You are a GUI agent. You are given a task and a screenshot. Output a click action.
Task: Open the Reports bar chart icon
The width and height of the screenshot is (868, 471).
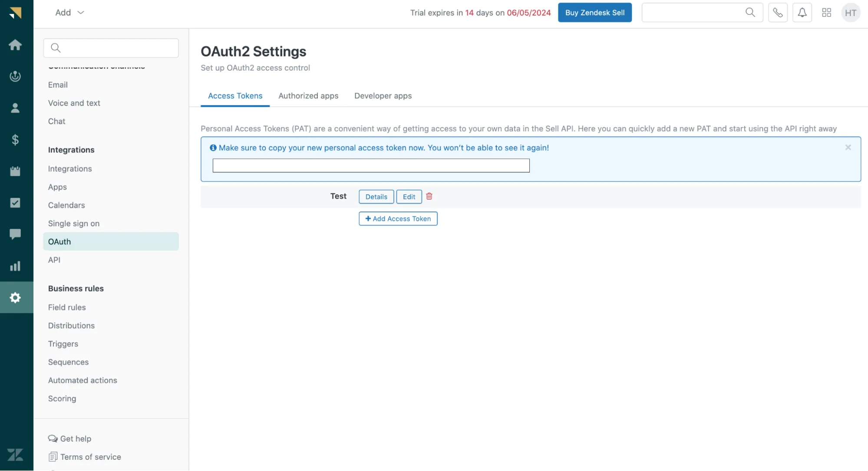click(x=15, y=266)
